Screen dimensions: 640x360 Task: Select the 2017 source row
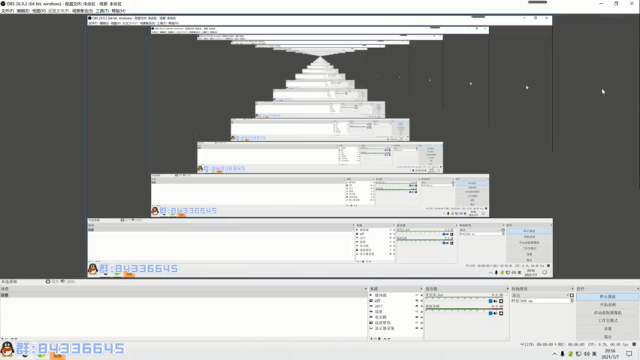click(x=396, y=306)
